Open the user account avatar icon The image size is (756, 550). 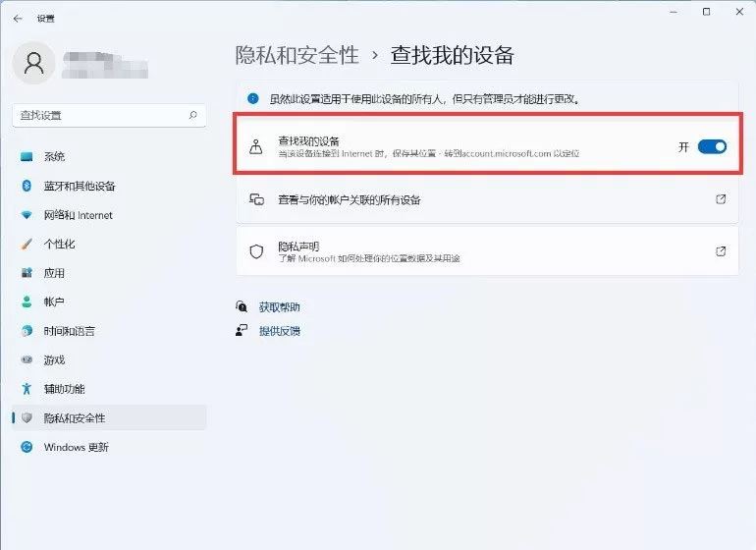(33, 63)
